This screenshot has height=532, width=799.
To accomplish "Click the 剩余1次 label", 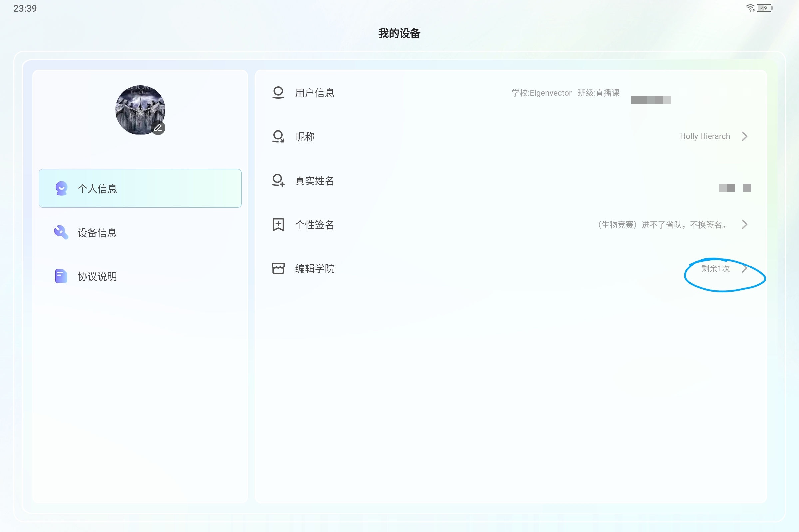I will tap(715, 268).
